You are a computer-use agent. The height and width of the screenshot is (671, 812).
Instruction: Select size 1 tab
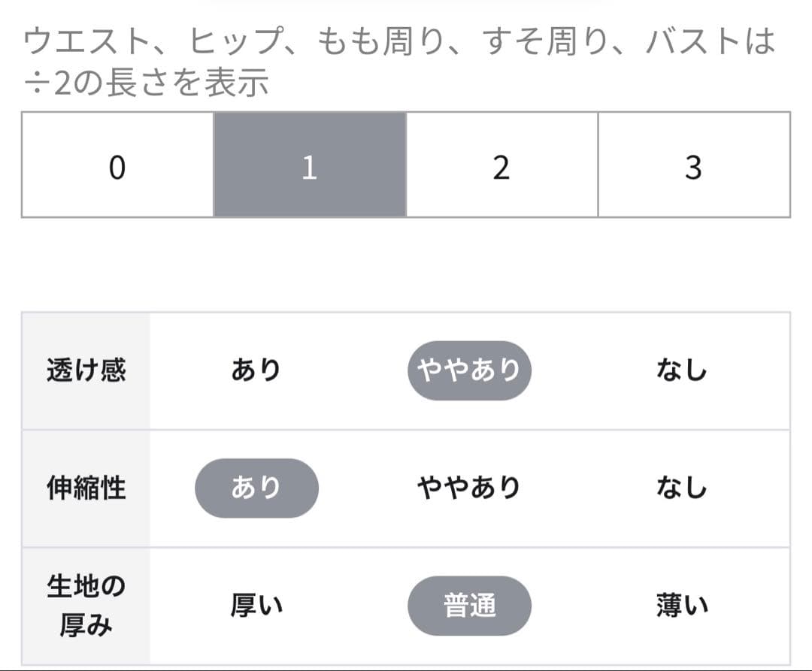click(310, 165)
